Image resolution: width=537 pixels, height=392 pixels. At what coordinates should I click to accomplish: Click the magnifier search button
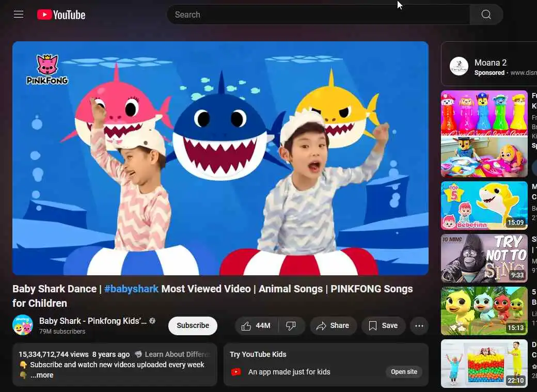point(486,14)
